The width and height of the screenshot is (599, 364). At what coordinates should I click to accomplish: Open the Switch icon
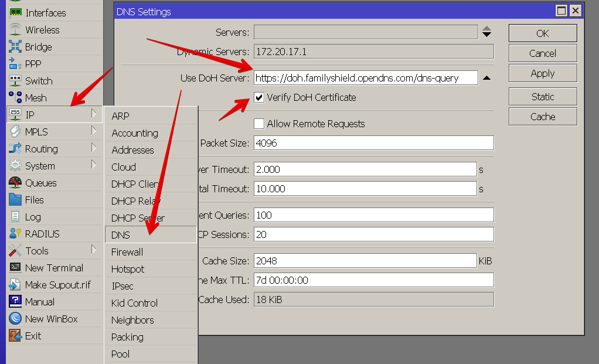click(x=15, y=80)
